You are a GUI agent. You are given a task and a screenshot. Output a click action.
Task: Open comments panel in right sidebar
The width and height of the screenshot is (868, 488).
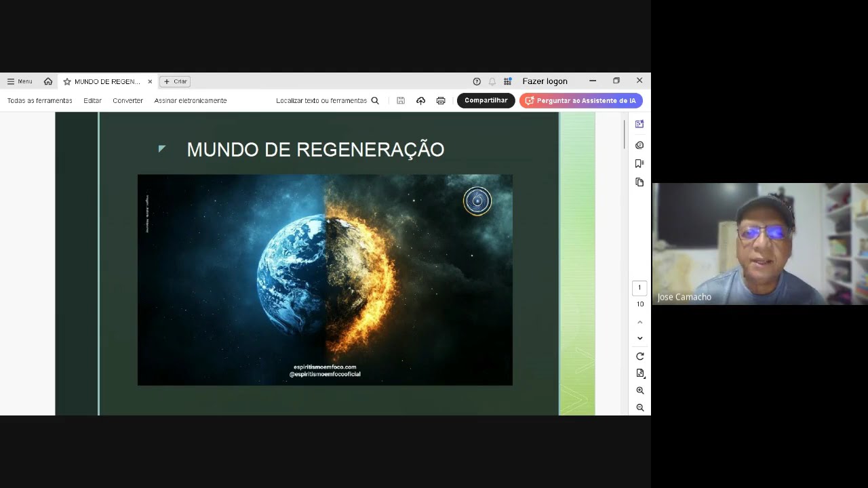(x=639, y=145)
